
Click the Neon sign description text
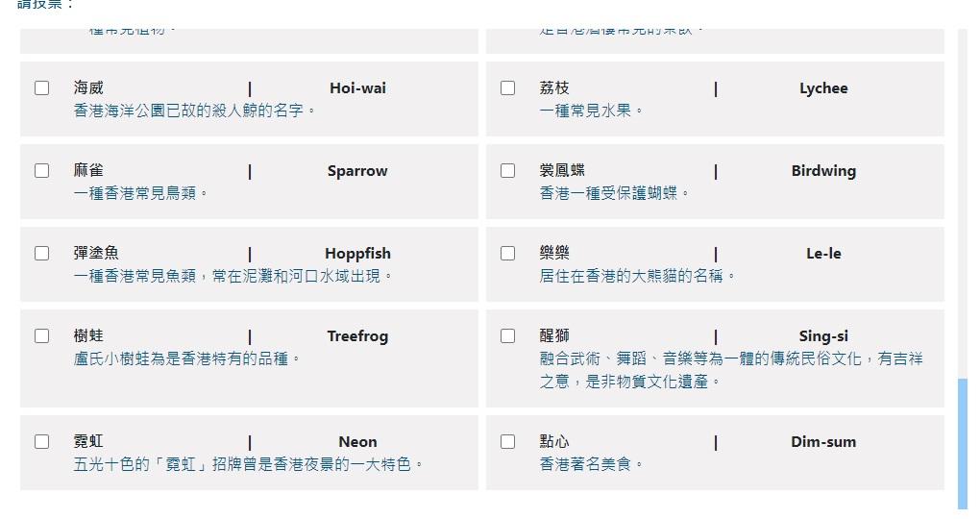249,464
